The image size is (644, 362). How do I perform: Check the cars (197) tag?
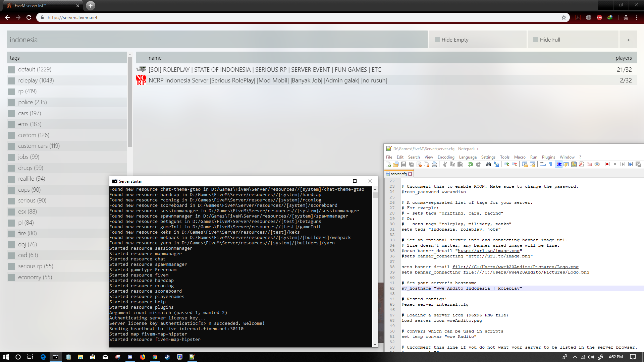point(12,114)
